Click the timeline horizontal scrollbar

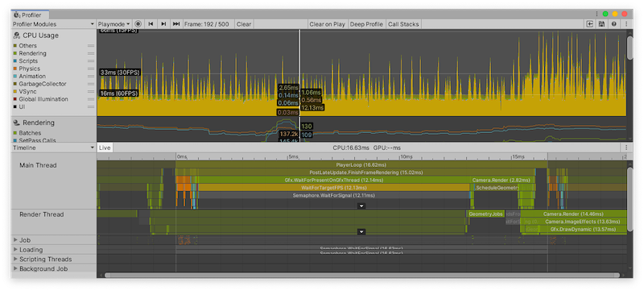pyautogui.click(x=361, y=275)
